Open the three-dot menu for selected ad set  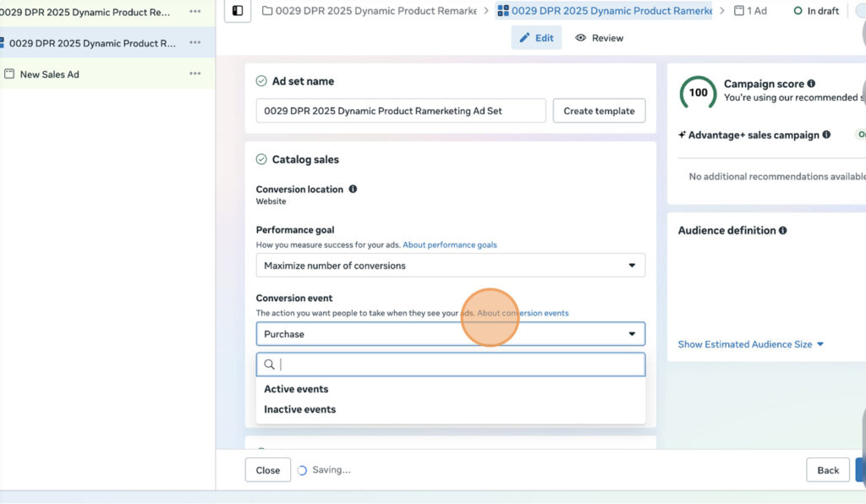[x=195, y=43]
